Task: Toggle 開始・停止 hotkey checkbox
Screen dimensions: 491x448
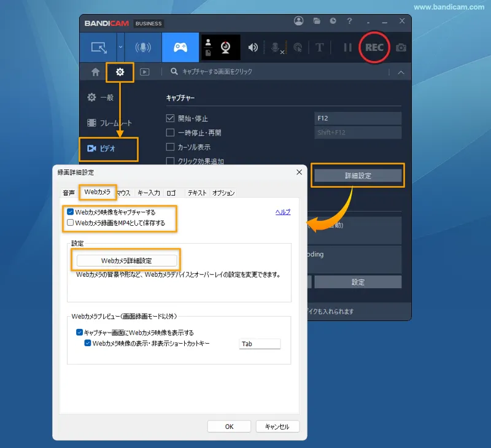Action: [x=170, y=118]
